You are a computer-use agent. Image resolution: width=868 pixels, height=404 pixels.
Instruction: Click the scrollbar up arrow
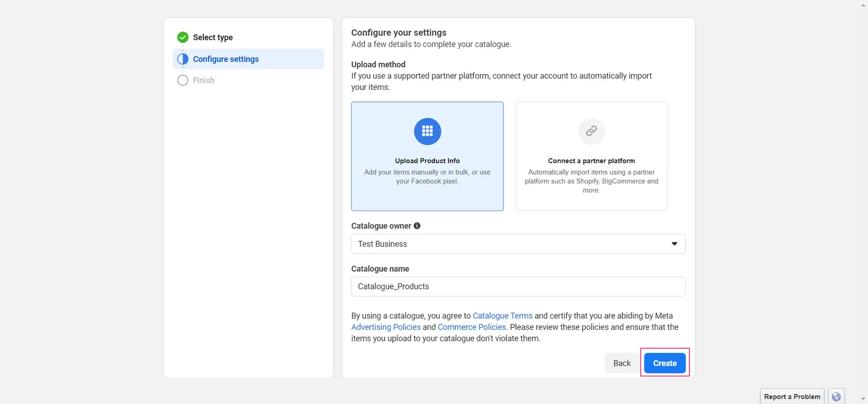tap(863, 5)
